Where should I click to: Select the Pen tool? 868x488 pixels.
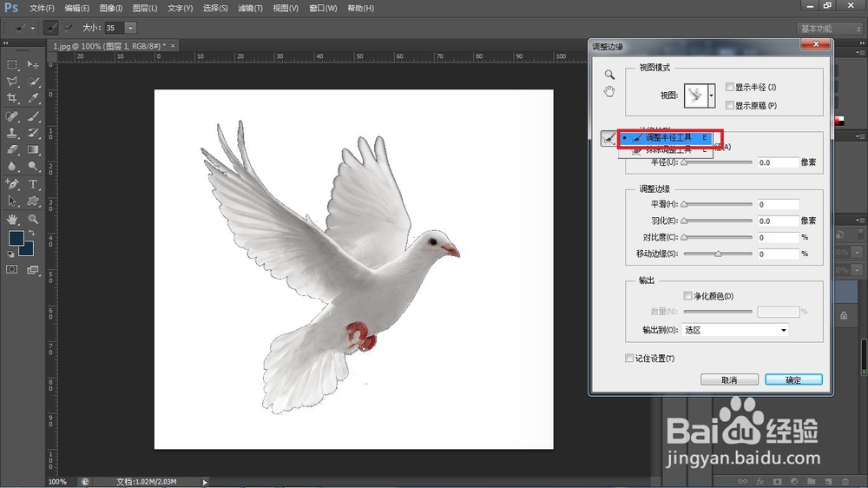12,184
